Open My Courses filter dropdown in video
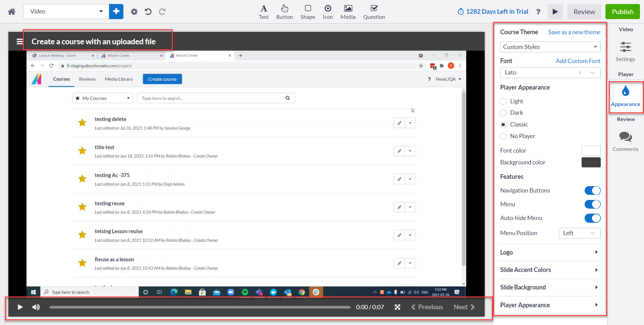This screenshot has height=325, width=644. click(x=103, y=98)
